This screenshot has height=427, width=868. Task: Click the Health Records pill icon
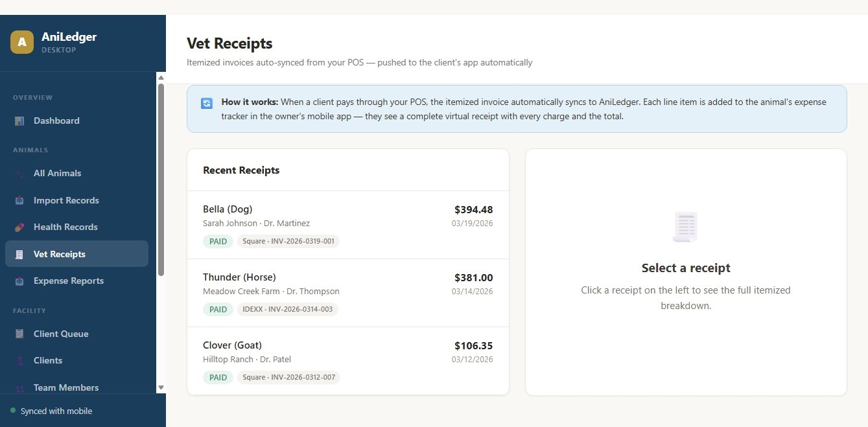(19, 227)
